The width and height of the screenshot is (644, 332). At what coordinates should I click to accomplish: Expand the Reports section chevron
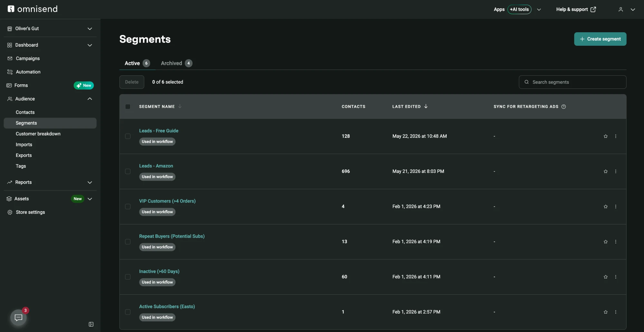90,182
